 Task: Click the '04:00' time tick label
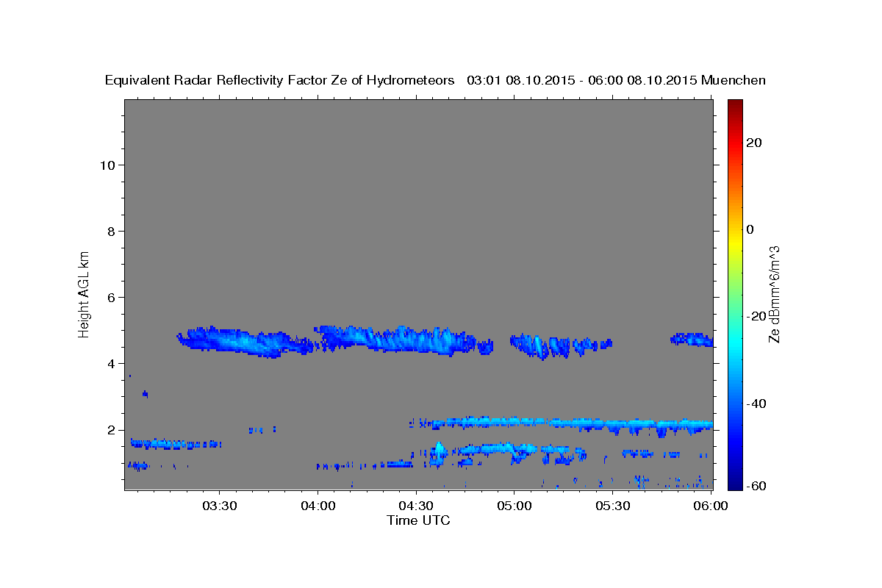coord(318,506)
